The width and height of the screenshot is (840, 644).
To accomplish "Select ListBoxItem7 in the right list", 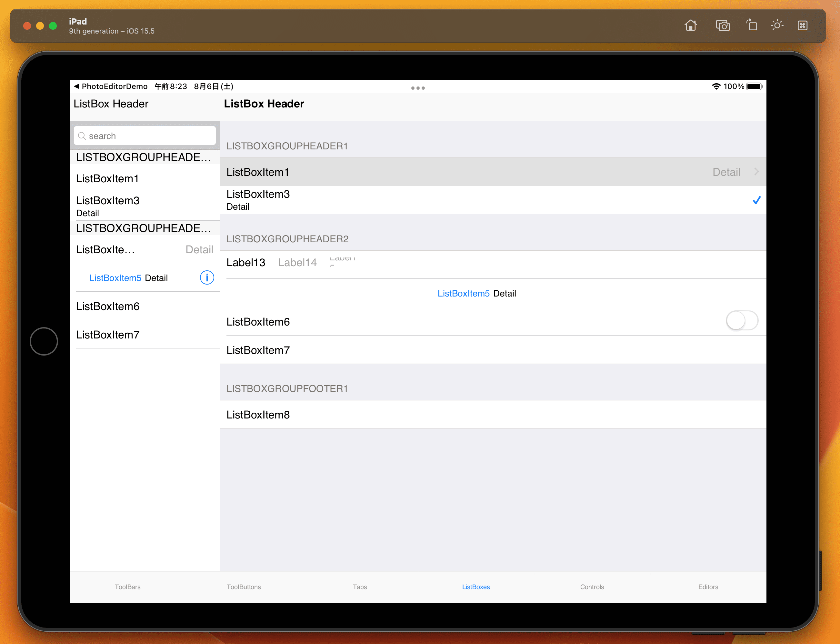I will (x=493, y=350).
